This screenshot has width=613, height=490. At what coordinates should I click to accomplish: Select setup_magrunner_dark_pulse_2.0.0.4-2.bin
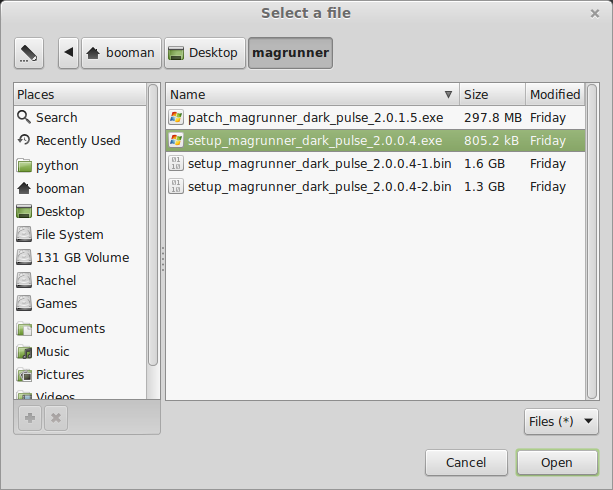click(x=375, y=187)
